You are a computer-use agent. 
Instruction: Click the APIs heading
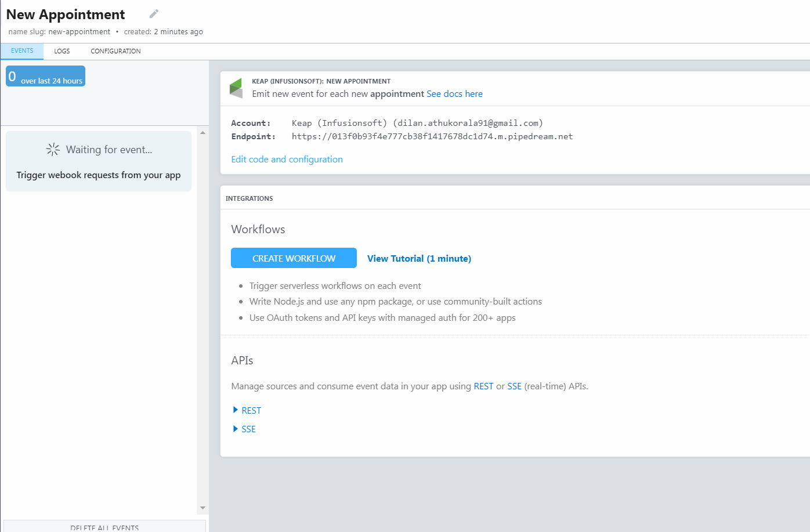(242, 360)
